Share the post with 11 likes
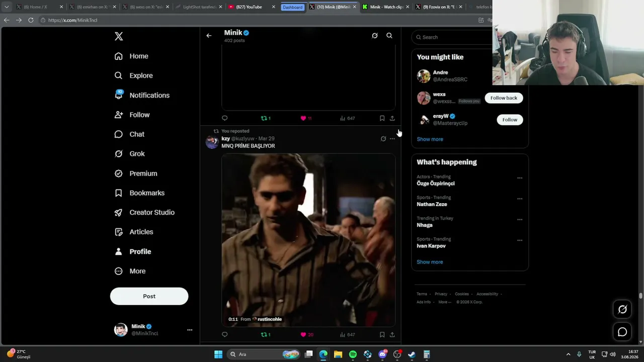Viewport: 644px width, 362px height. point(392,118)
